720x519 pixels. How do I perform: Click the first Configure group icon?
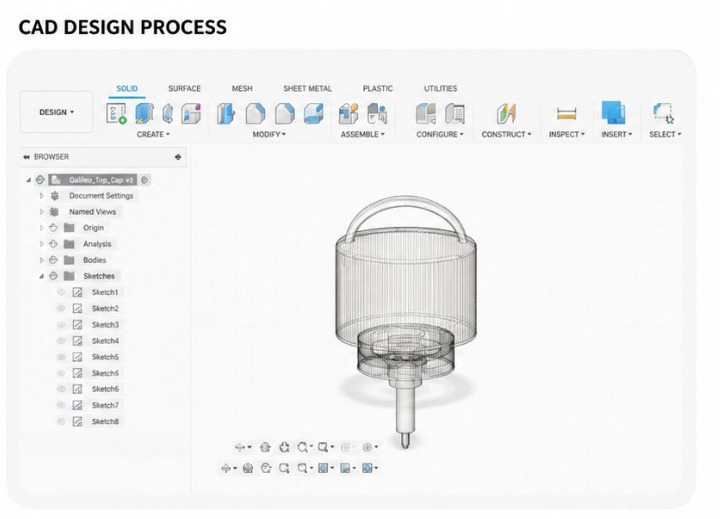click(x=426, y=113)
